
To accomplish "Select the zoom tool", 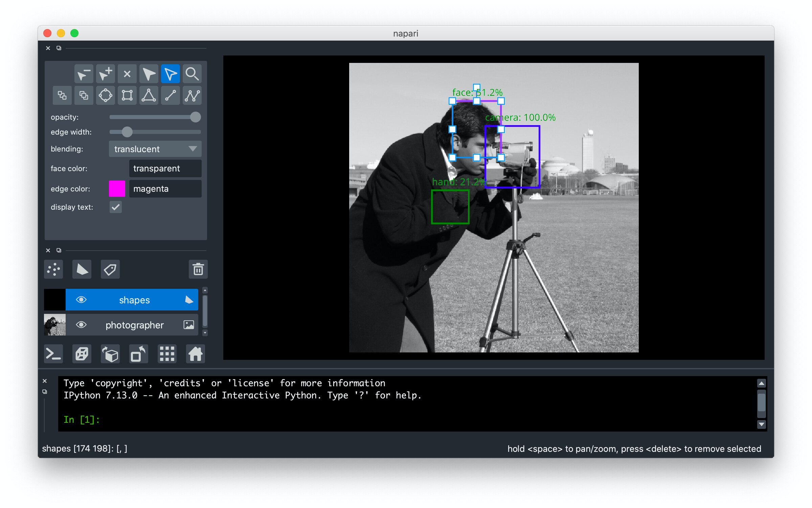I will click(192, 73).
